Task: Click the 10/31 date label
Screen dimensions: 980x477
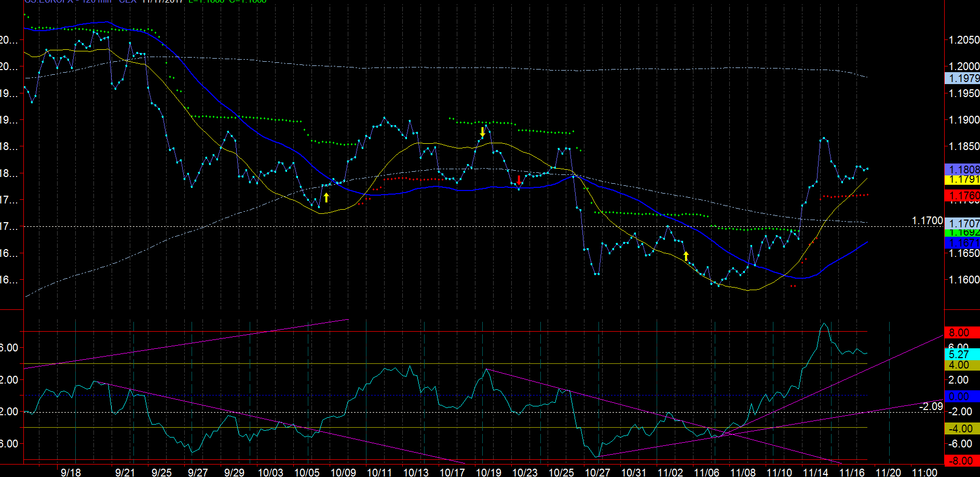Action: 634,472
